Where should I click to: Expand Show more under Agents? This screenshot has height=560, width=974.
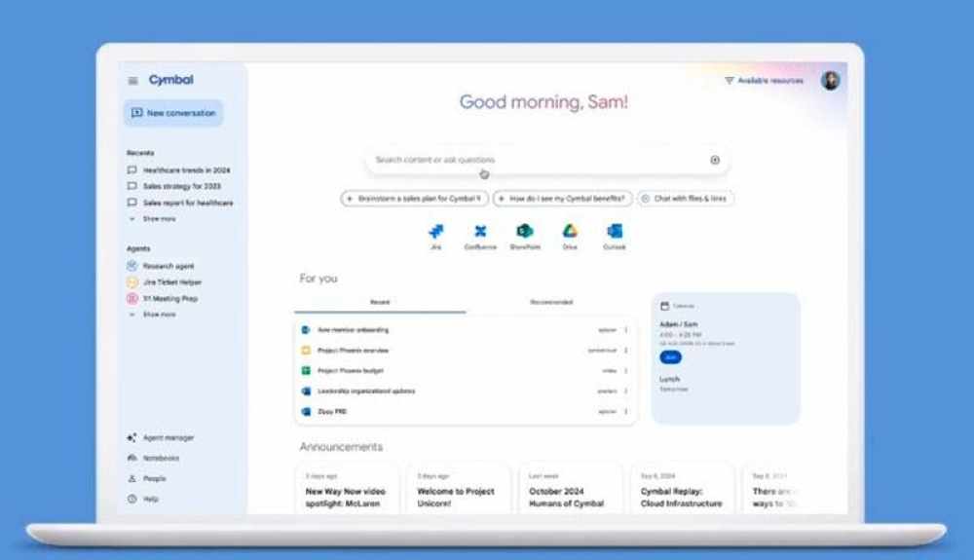coord(152,315)
